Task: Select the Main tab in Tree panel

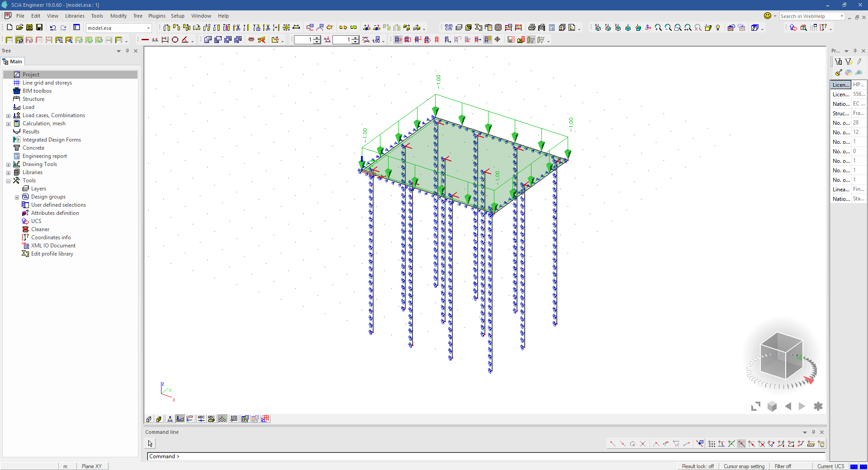Action: click(x=13, y=62)
